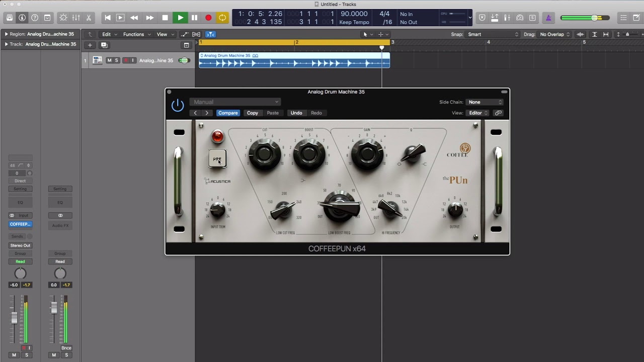Toggle the PRE button on CoffeePun

(217, 159)
